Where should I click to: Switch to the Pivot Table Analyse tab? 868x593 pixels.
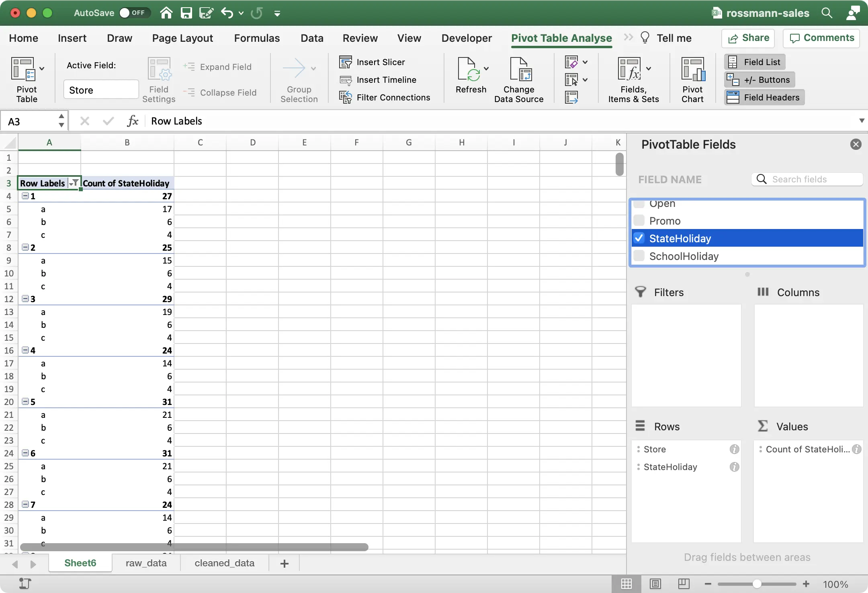point(560,38)
